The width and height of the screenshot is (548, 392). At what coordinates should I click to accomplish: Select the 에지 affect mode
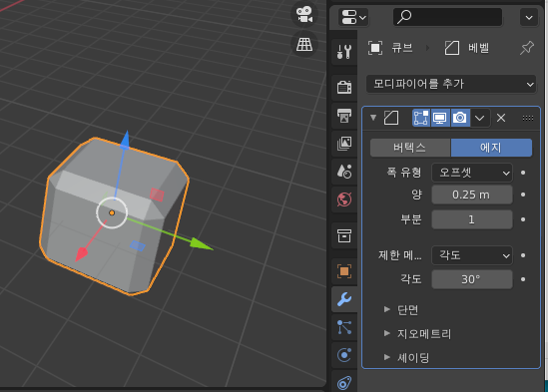click(491, 148)
